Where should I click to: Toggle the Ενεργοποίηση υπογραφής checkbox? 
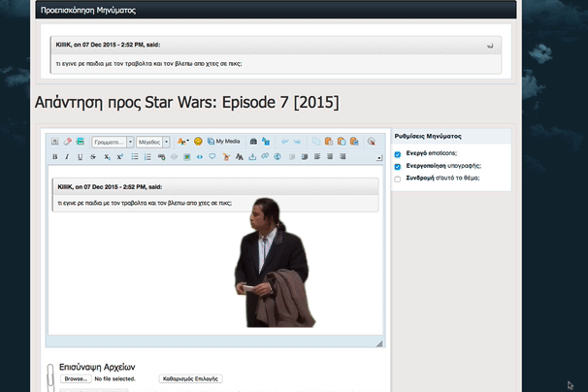coord(398,167)
